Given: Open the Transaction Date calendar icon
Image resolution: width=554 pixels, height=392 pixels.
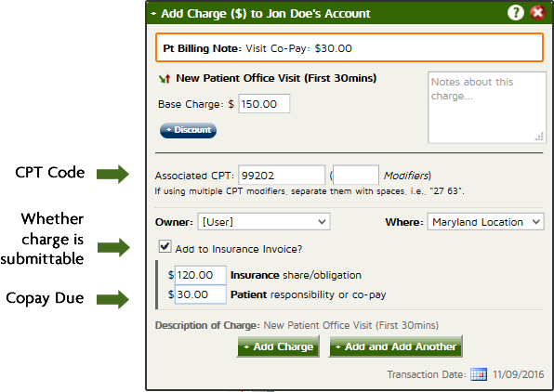Looking at the screenshot, I should 479,374.
